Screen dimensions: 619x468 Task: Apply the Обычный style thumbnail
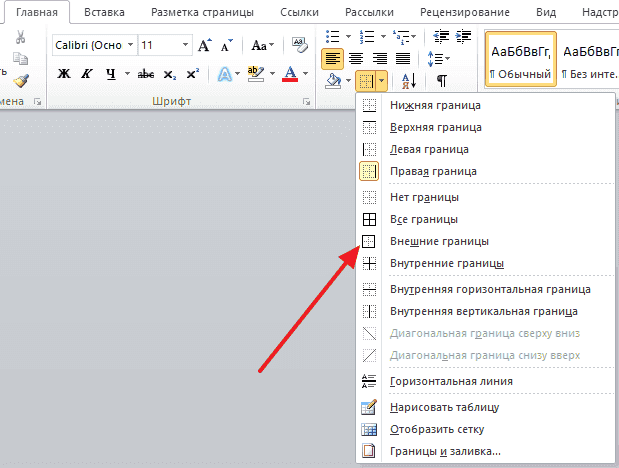(520, 60)
